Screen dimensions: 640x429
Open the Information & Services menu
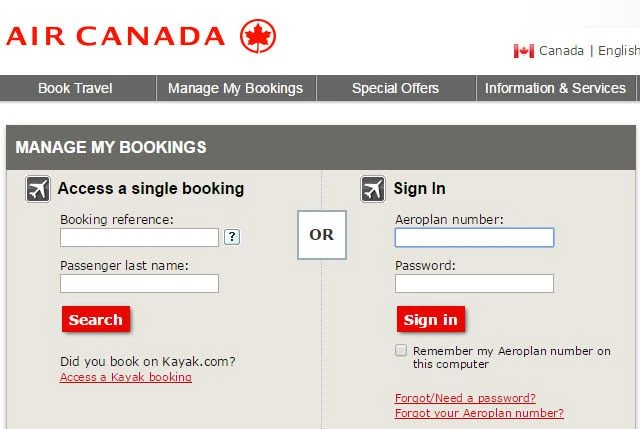click(x=555, y=88)
